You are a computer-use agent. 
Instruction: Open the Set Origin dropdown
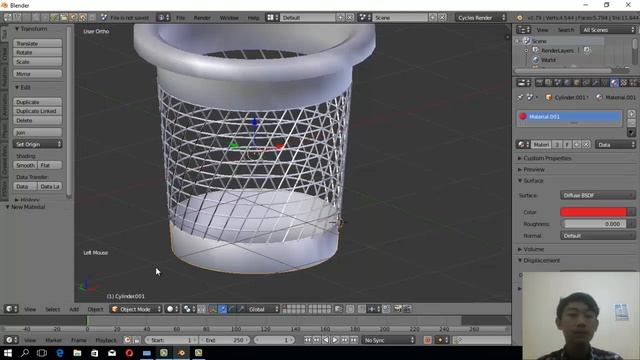click(x=38, y=144)
